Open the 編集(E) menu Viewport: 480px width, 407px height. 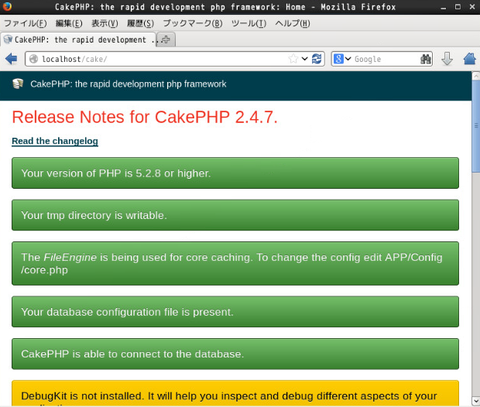(x=69, y=23)
